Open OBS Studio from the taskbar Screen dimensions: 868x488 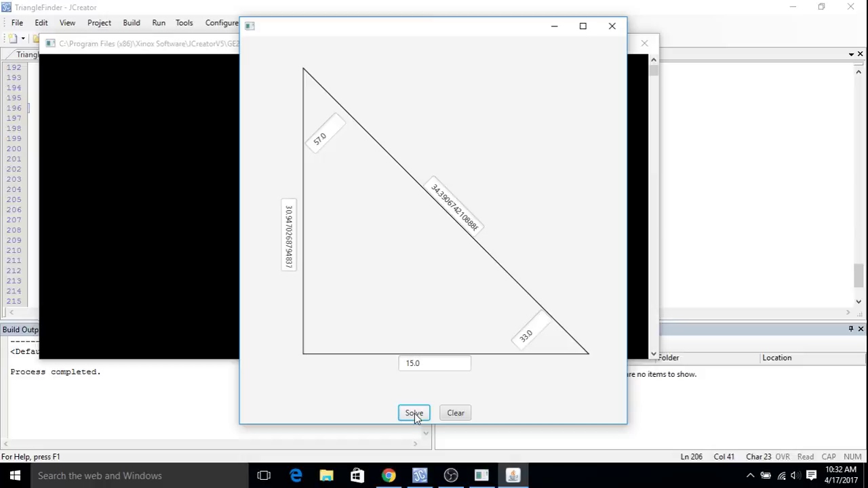click(x=450, y=476)
